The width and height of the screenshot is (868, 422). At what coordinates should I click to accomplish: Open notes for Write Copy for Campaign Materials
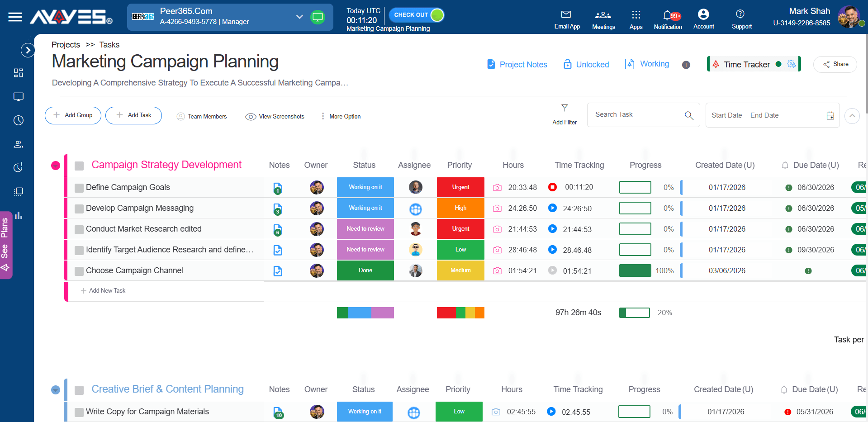pos(278,412)
